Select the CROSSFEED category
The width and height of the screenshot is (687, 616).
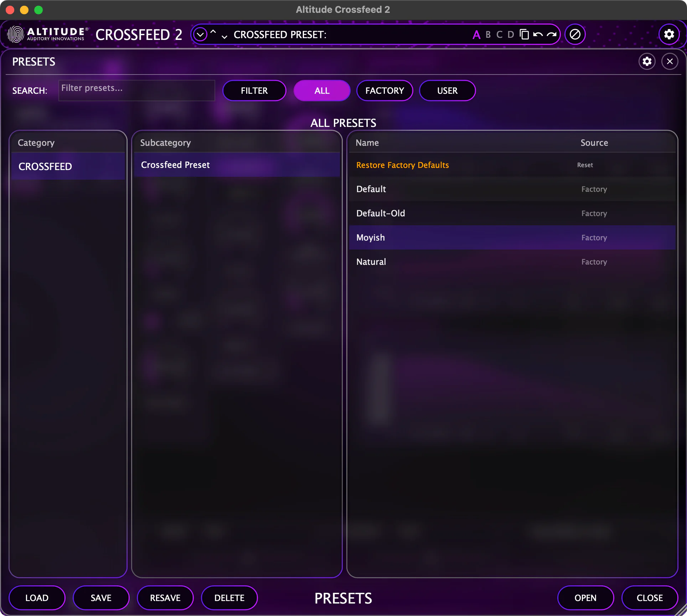click(x=68, y=166)
